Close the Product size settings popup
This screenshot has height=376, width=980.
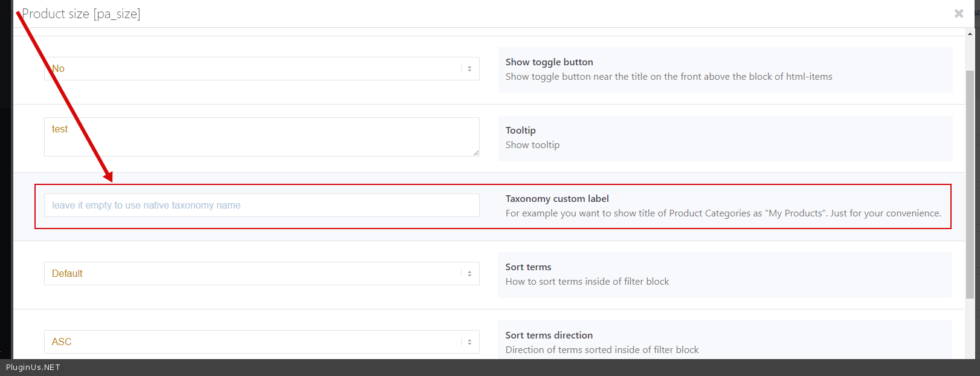[x=958, y=13]
